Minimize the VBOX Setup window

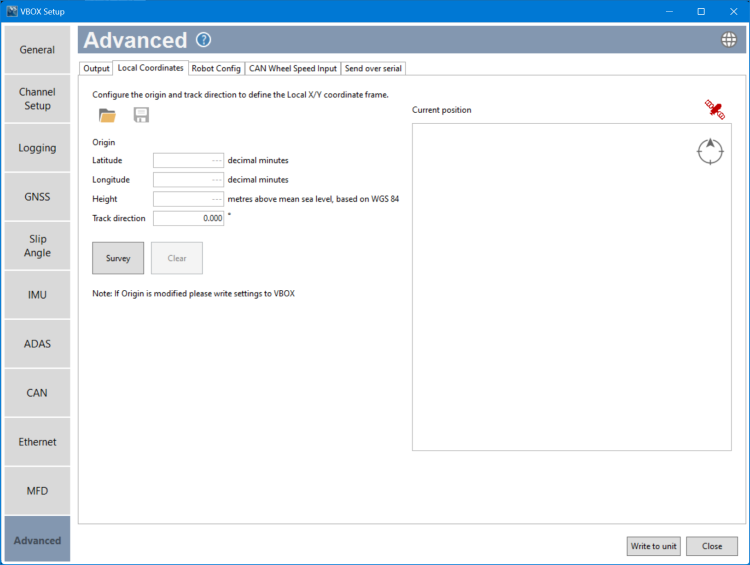click(669, 11)
